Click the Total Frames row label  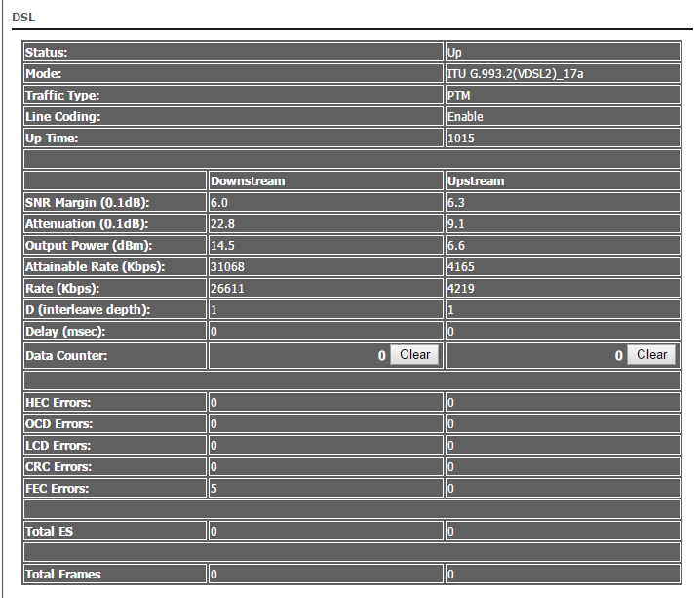point(62,575)
